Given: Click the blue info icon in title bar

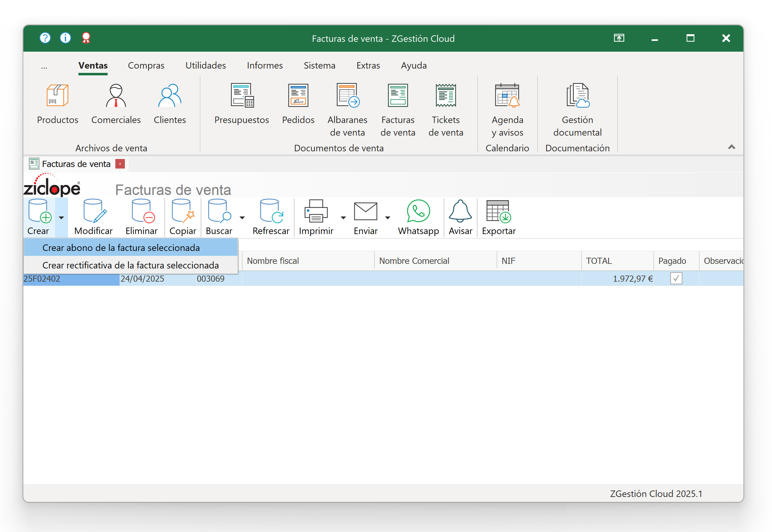Looking at the screenshot, I should coord(65,38).
